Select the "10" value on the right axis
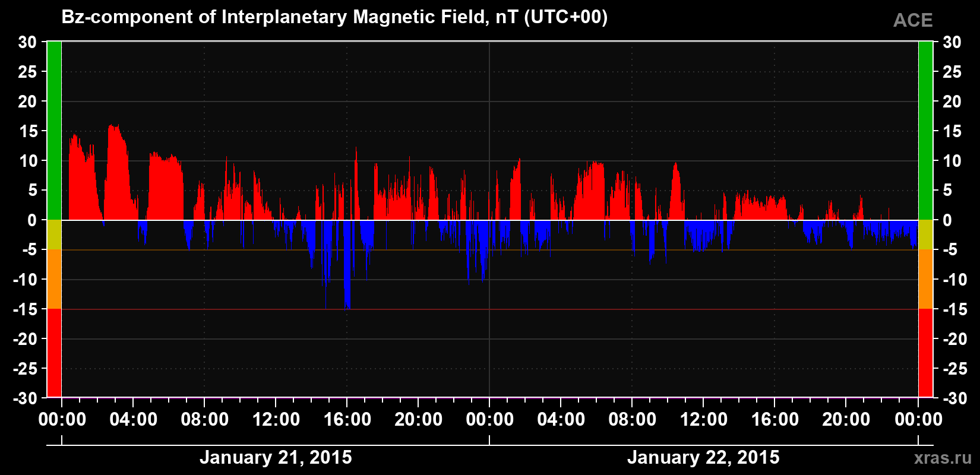 click(x=952, y=161)
